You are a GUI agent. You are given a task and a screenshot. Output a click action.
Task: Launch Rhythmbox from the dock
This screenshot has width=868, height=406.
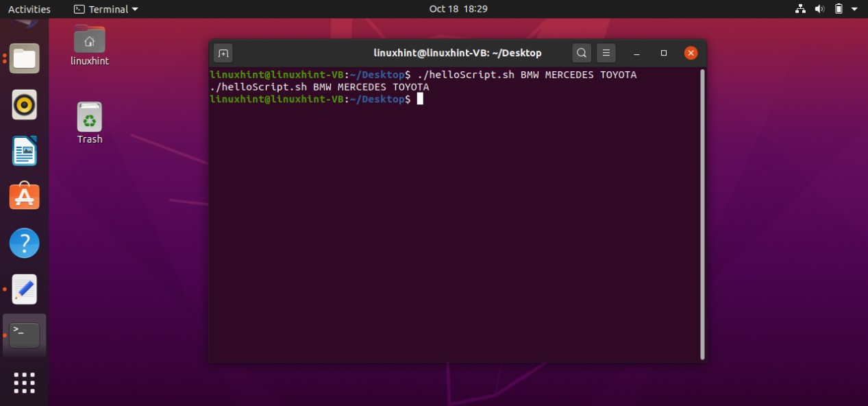coord(25,105)
